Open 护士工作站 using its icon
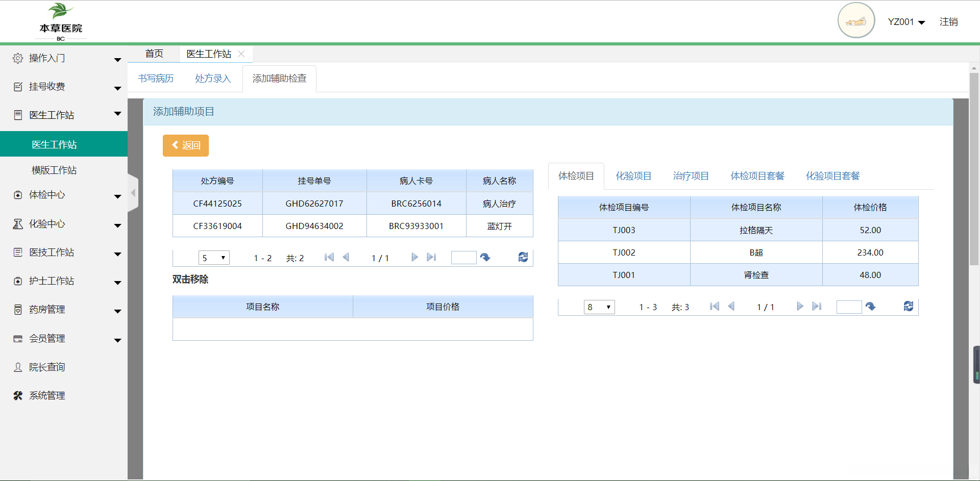This screenshot has height=481, width=980. (17, 281)
